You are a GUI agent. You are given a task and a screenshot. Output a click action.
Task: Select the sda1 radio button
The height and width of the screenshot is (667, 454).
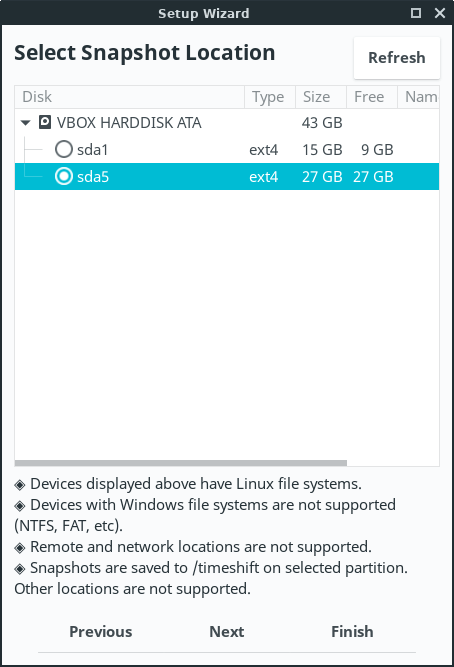pos(64,149)
